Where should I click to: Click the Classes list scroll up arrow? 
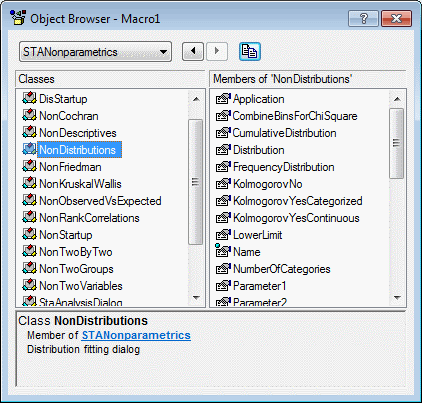196,99
